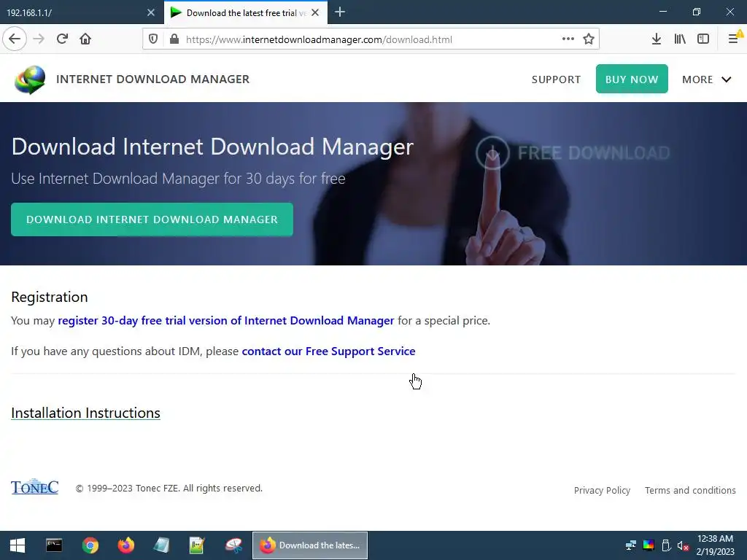Launch Command Prompt from taskbar
The width and height of the screenshot is (747, 560).
click(54, 545)
